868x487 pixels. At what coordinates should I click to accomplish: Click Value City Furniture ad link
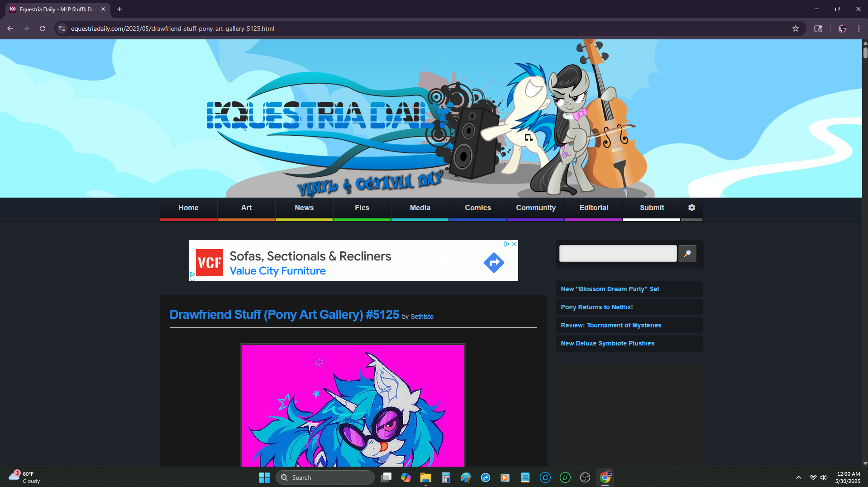click(277, 271)
